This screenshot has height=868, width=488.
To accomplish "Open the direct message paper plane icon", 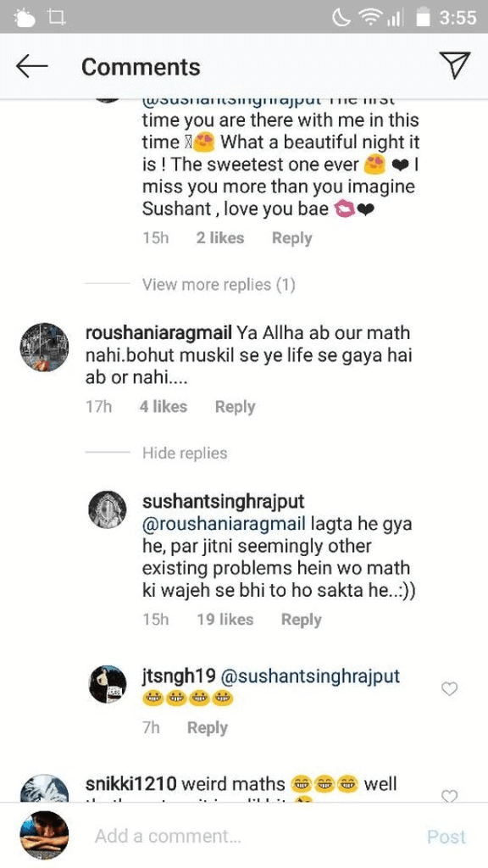I will pos(454,64).
